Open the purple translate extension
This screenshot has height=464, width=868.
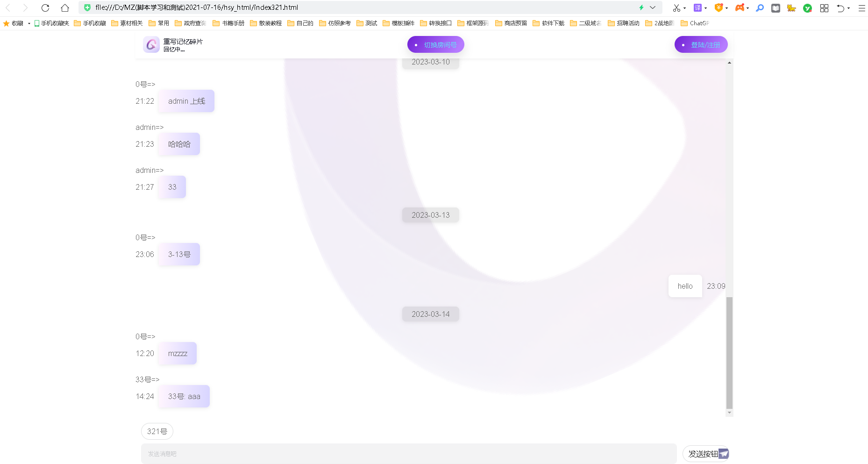click(697, 7)
